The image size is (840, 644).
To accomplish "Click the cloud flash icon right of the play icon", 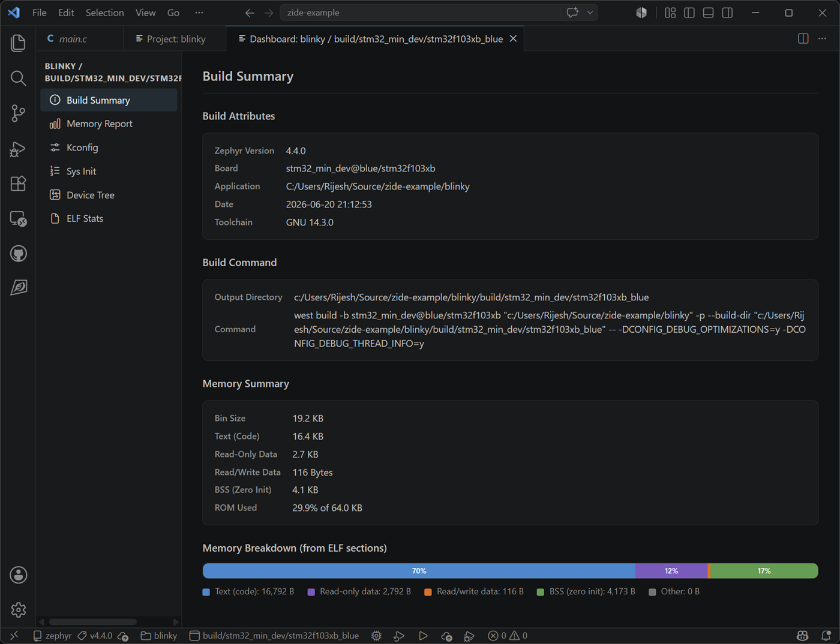I will (x=446, y=636).
